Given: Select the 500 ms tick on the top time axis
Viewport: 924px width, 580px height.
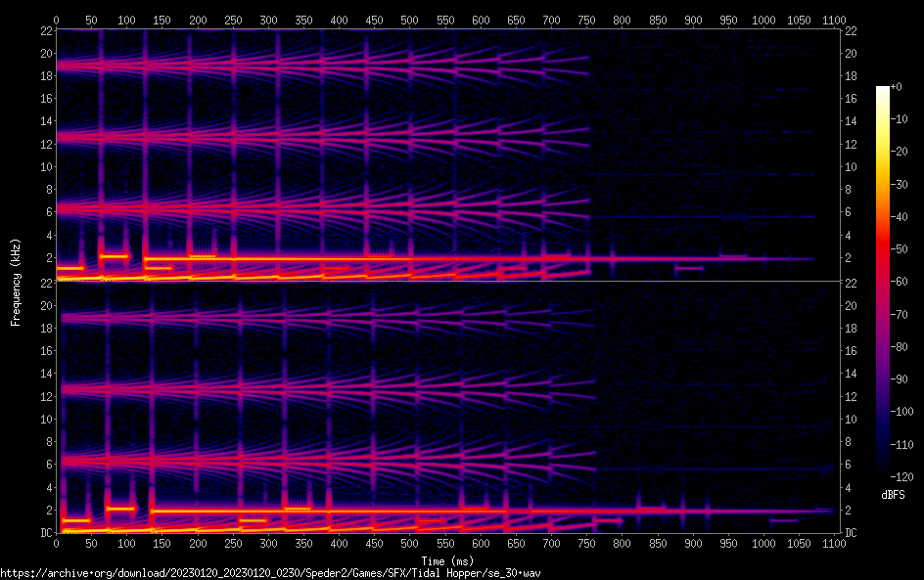Looking at the screenshot, I should 409,20.
